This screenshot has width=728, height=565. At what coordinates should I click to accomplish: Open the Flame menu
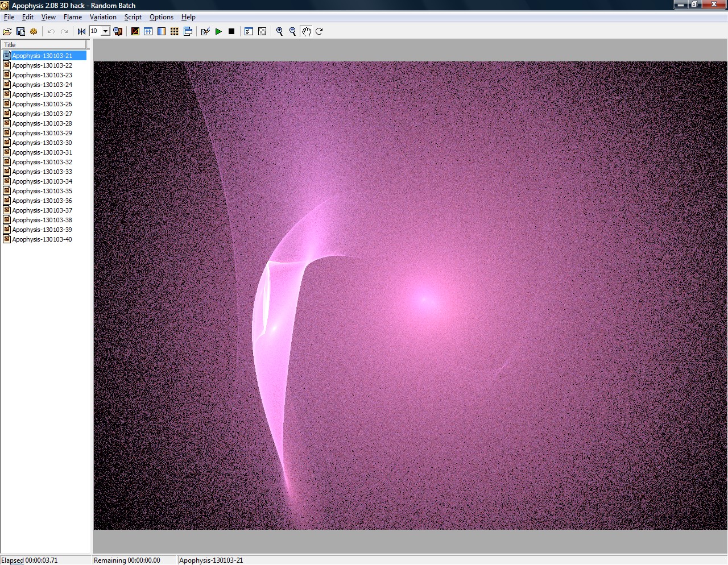point(73,17)
